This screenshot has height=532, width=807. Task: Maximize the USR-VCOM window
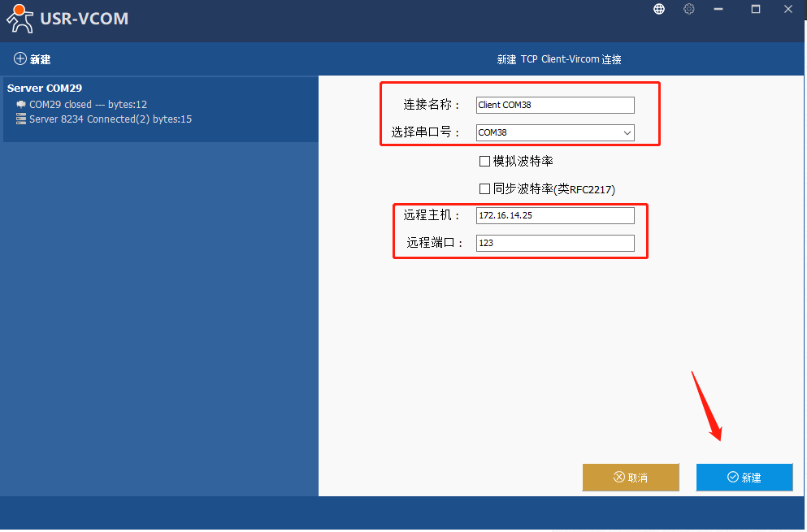(755, 9)
